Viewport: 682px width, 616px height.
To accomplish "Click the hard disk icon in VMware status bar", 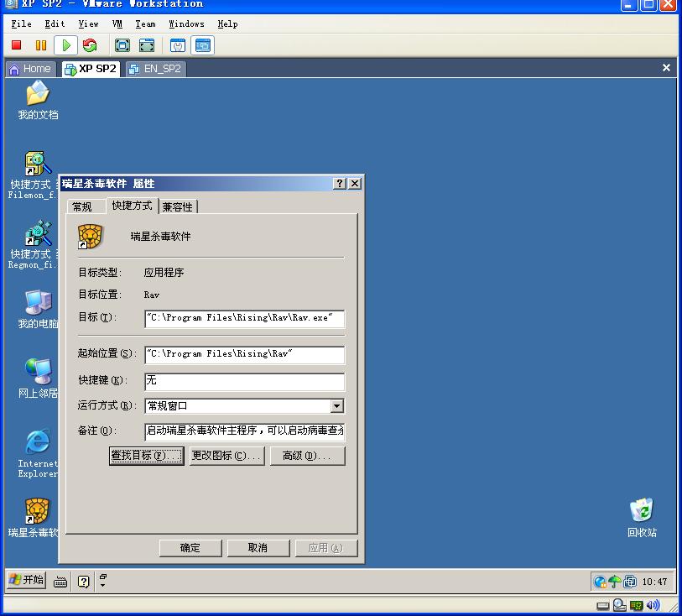I will pyautogui.click(x=603, y=606).
